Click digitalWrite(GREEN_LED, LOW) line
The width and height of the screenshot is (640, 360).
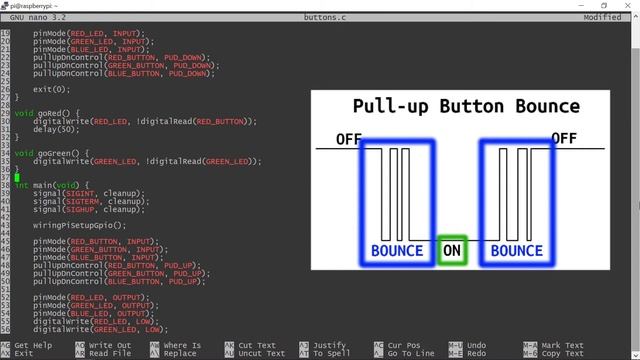[x=101, y=329]
